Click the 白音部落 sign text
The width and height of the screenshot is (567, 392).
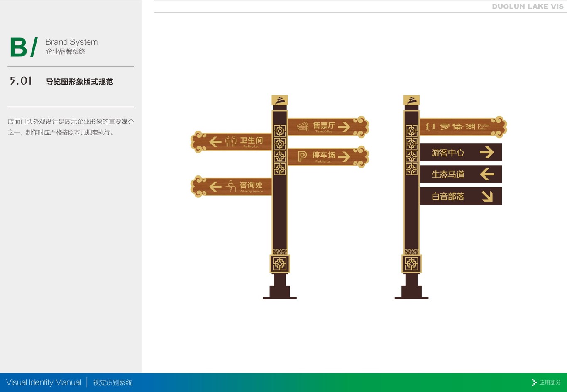click(x=448, y=197)
